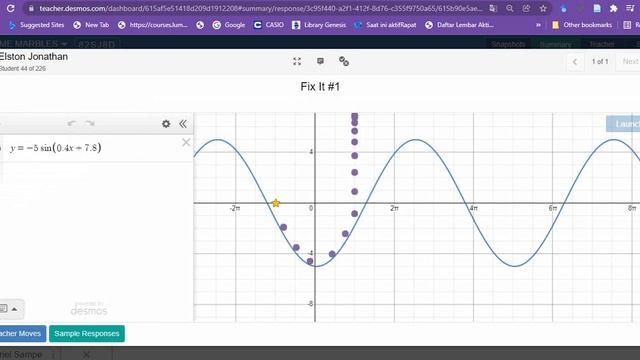Click the Launch marbles button
The width and height of the screenshot is (640, 360).
tap(623, 124)
